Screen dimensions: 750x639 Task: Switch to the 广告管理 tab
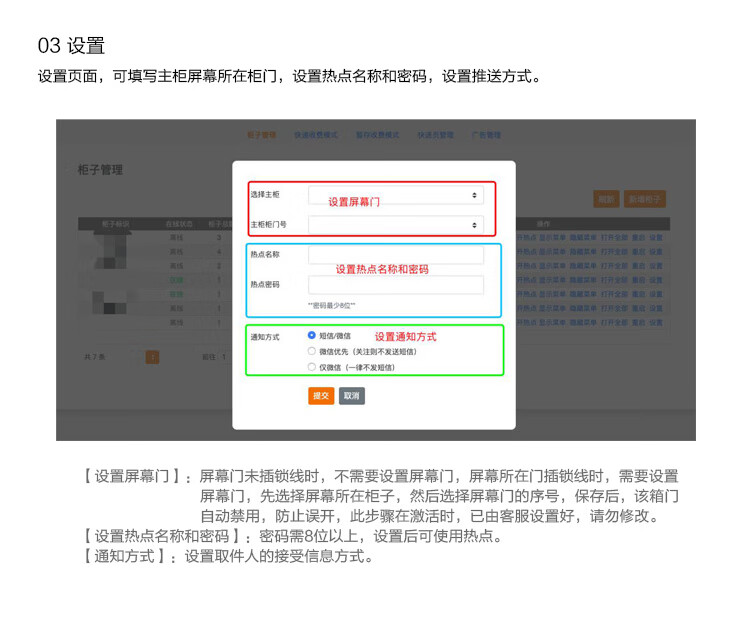coord(486,135)
